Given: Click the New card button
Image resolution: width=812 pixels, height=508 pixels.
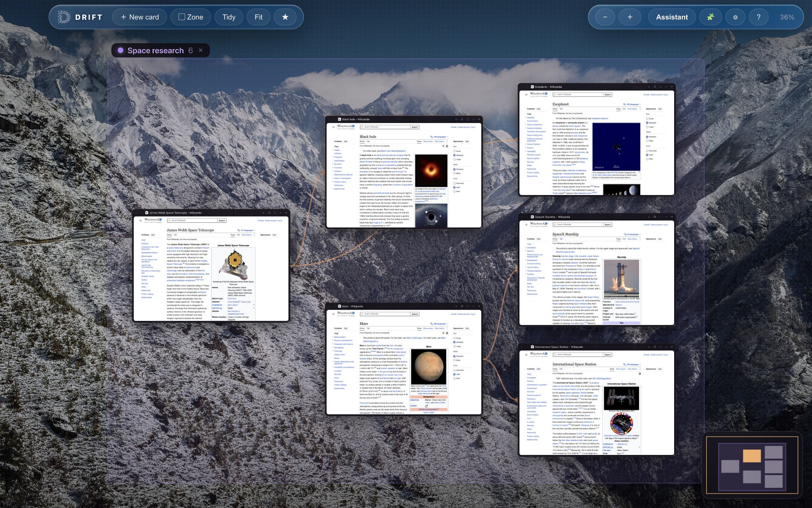Looking at the screenshot, I should click(x=140, y=17).
